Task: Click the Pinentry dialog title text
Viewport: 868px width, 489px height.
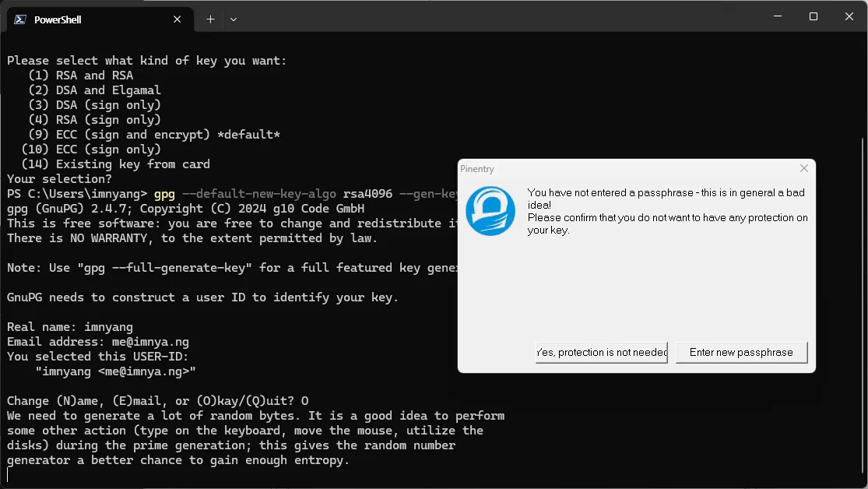Action: 476,169
